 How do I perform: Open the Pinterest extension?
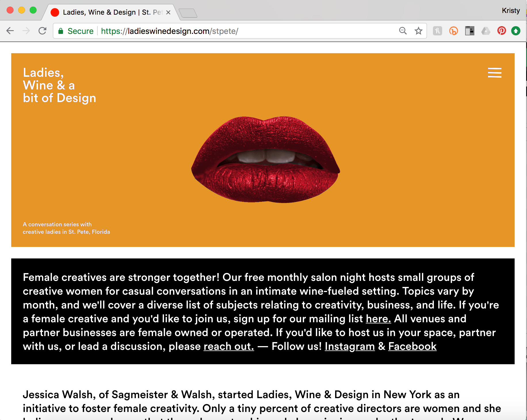point(501,31)
